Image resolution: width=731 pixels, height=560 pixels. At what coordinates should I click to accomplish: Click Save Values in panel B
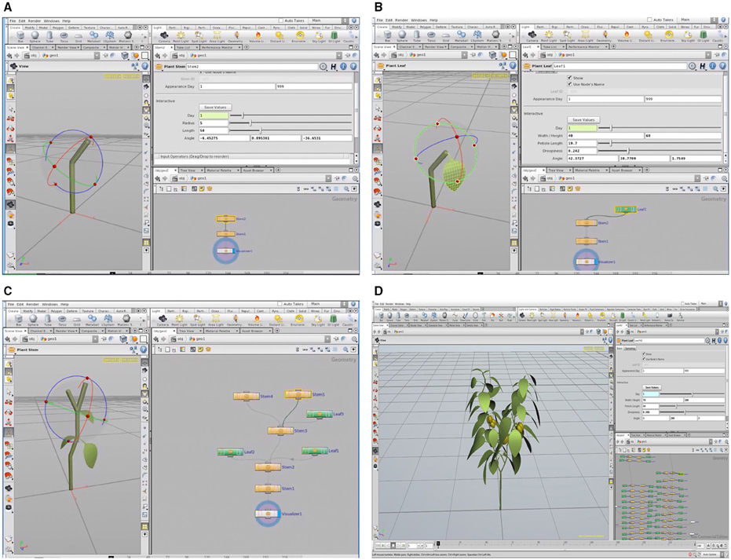[x=583, y=120]
